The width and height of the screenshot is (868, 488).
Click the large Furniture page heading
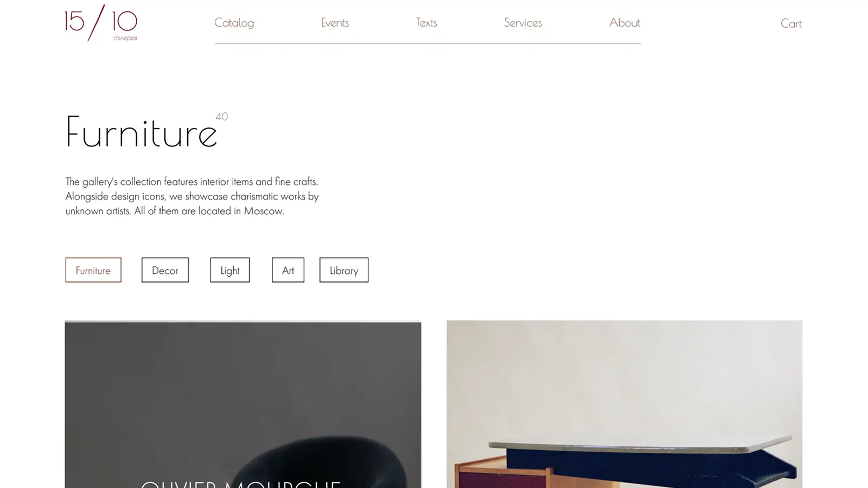tap(141, 132)
